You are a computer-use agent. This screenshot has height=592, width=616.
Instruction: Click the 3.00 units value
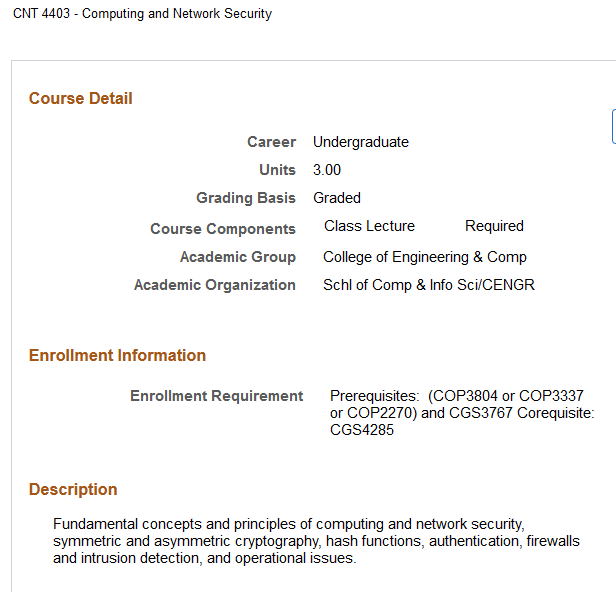tap(327, 170)
